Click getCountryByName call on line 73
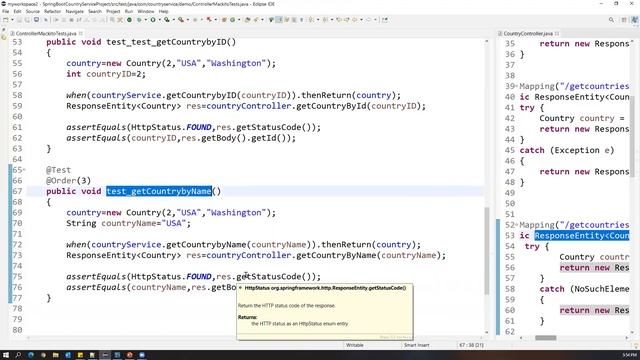 click(336, 255)
